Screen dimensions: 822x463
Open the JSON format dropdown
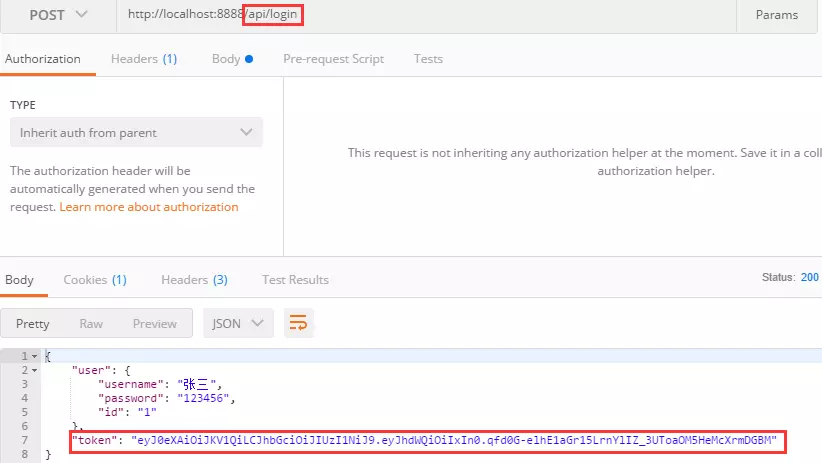click(238, 323)
